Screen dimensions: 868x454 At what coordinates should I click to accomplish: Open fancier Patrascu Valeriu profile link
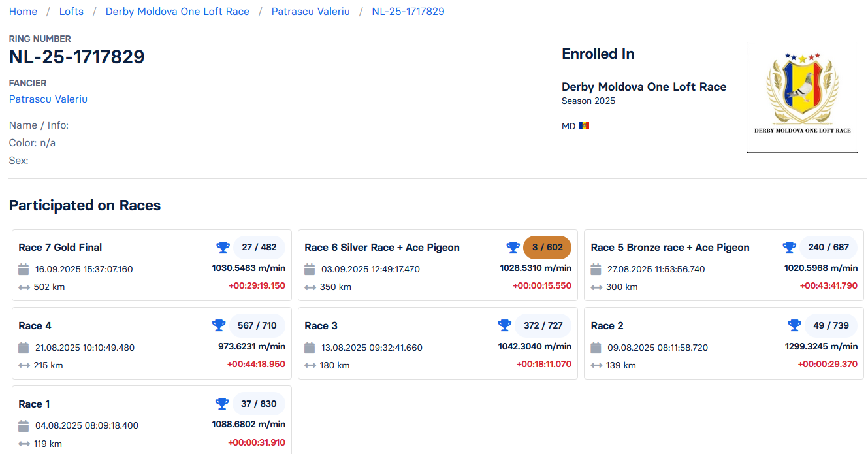[x=48, y=99]
